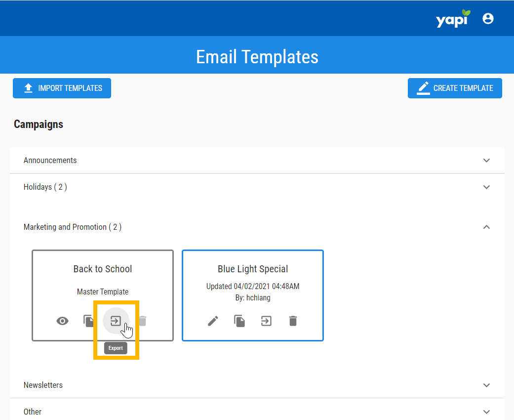Collapse the Marketing and Promotion chevron

coord(486,227)
